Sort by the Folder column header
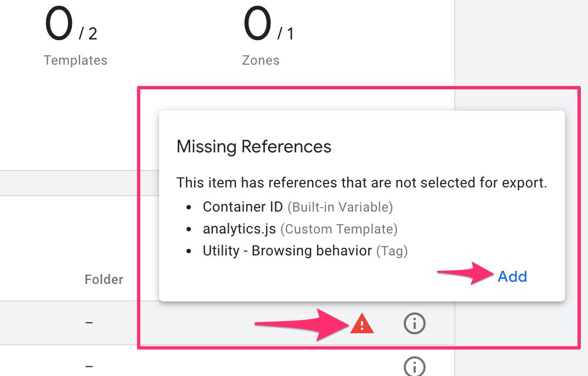Image resolution: width=588 pixels, height=376 pixels. 104,280
